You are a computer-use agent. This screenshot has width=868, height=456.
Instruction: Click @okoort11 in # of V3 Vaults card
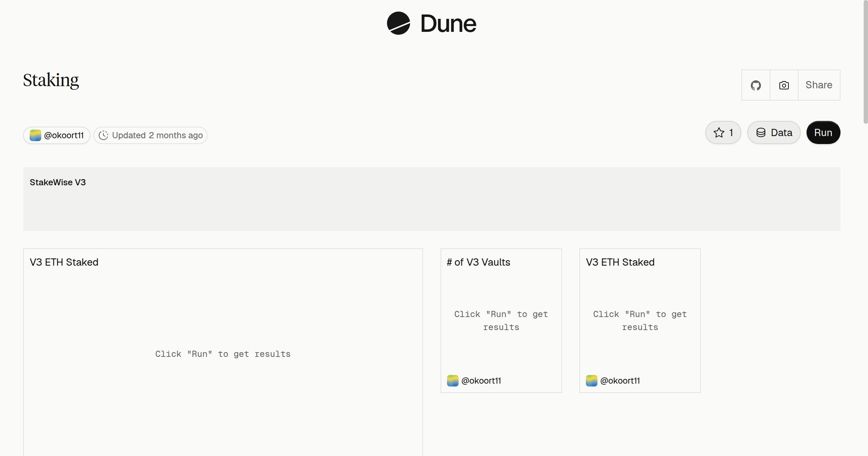481,380
